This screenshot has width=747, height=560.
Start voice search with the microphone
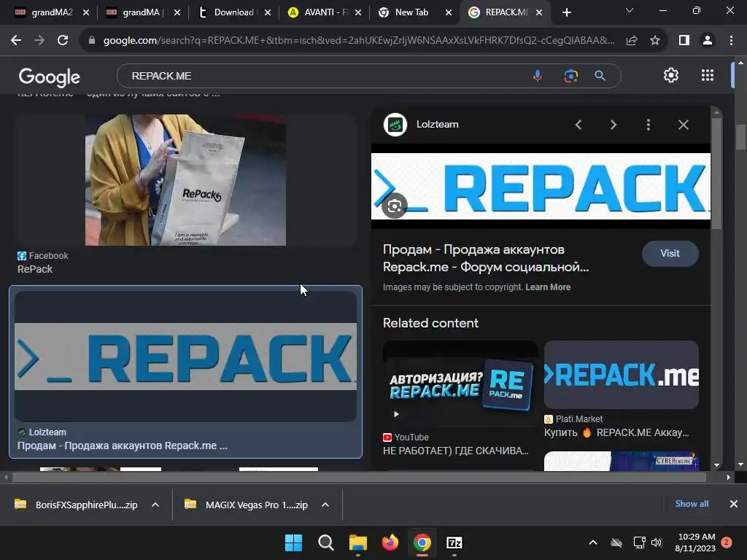click(538, 76)
